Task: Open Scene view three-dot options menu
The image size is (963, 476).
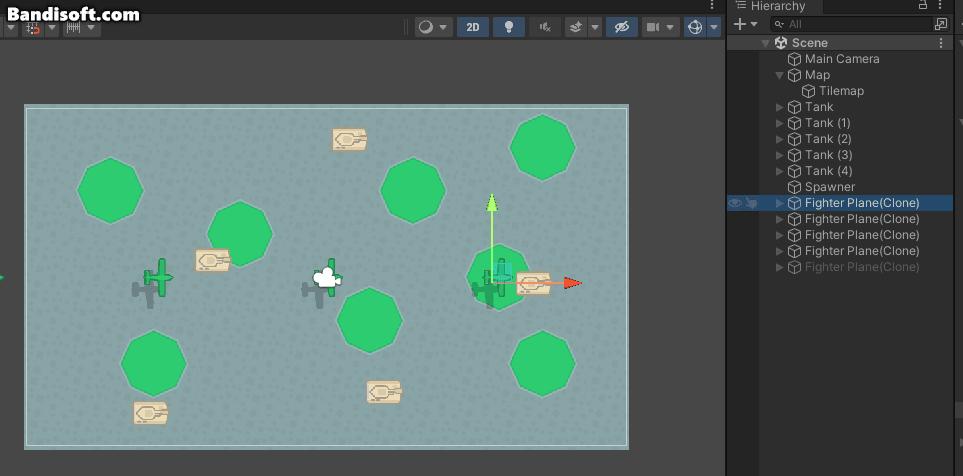Action: pos(712,6)
